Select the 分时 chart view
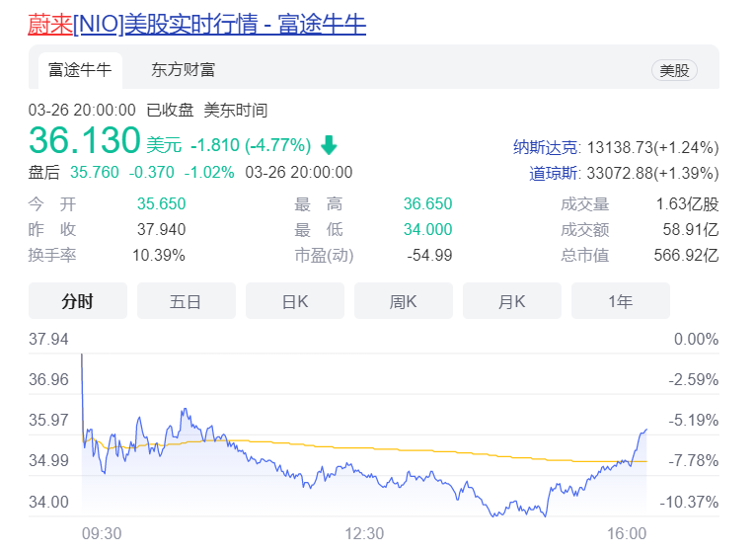This screenshot has height=553, width=756. pos(78,301)
